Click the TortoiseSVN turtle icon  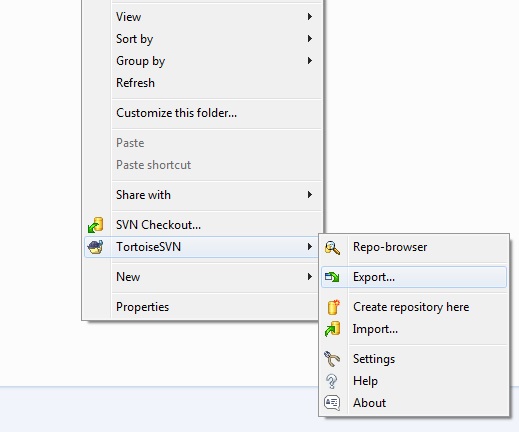pyautogui.click(x=95, y=247)
